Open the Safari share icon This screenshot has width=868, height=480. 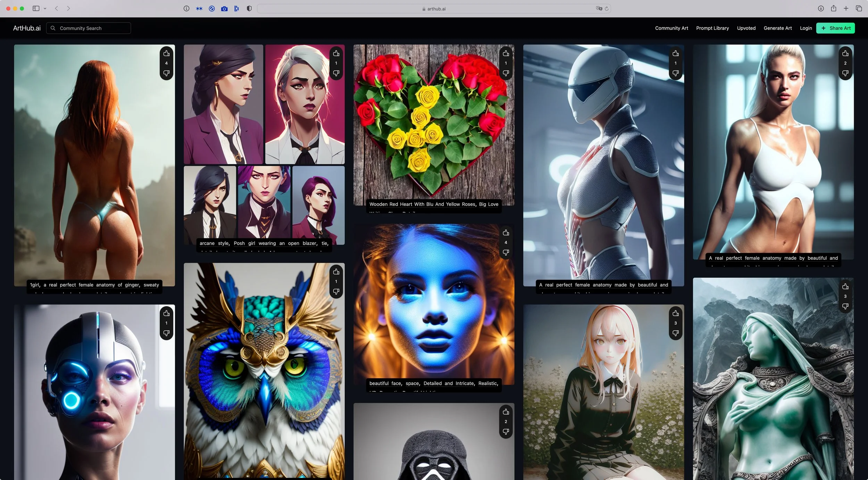tap(833, 9)
